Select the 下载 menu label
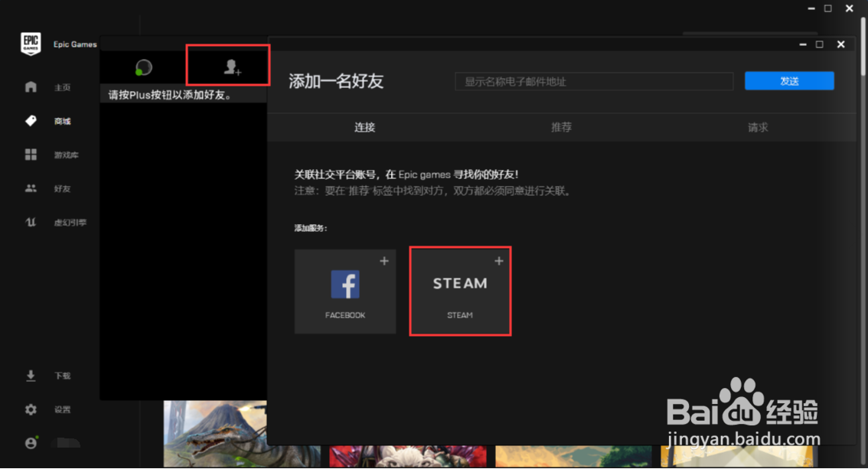This screenshot has height=469, width=868. click(63, 376)
